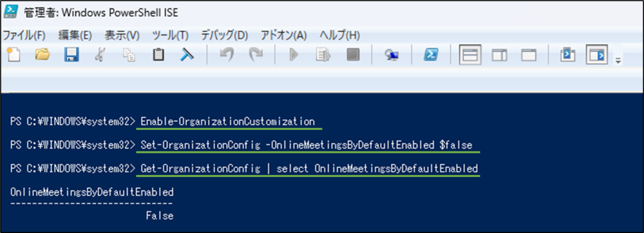
Task: Click the OnlineMeetingsByDefaultEnabled output header
Action: pos(92,192)
